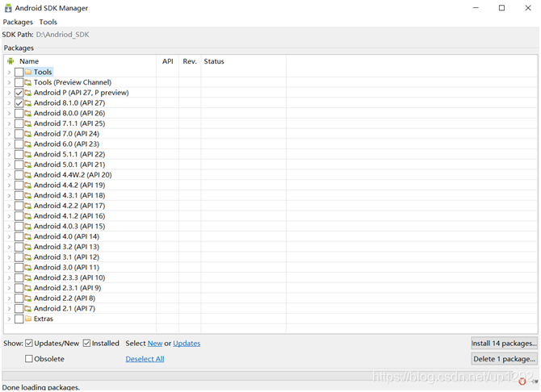The image size is (541, 392).
Task: Click the Delete 1 package button
Action: pos(504,359)
